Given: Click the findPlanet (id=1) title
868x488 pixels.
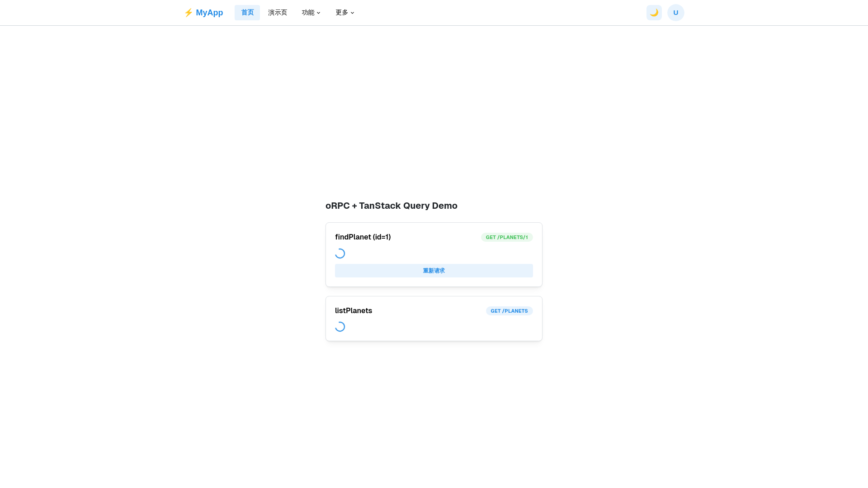Looking at the screenshot, I should [x=363, y=237].
